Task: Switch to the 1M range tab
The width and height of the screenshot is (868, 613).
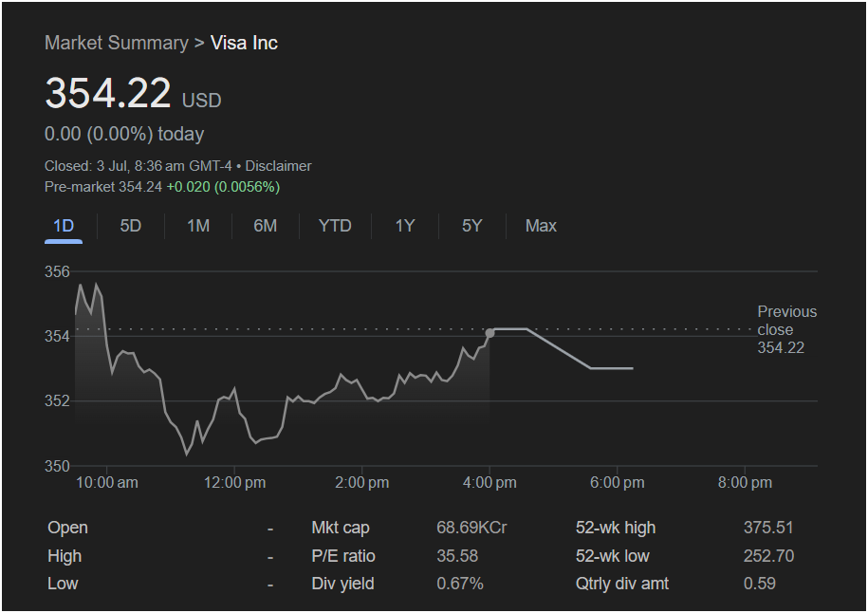Action: click(197, 226)
